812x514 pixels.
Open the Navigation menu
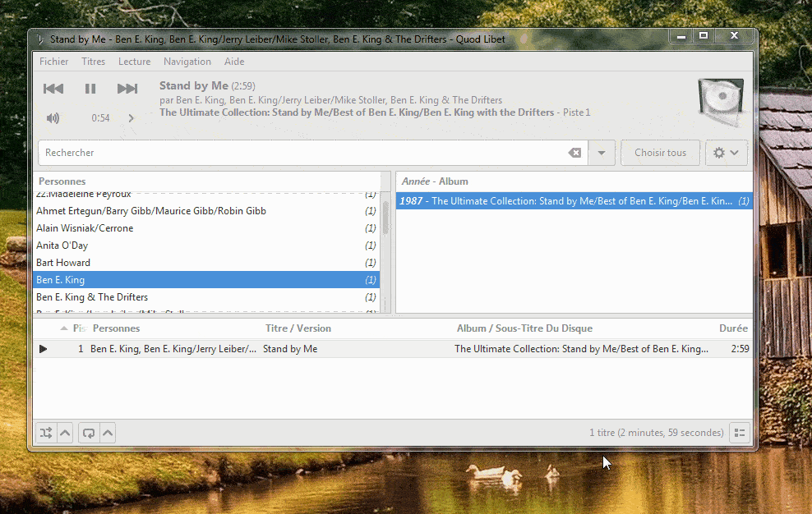(x=187, y=62)
